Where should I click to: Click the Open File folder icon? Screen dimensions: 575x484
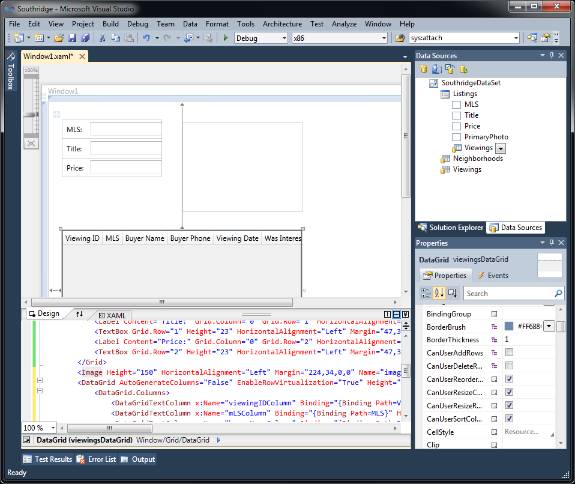click(x=59, y=38)
